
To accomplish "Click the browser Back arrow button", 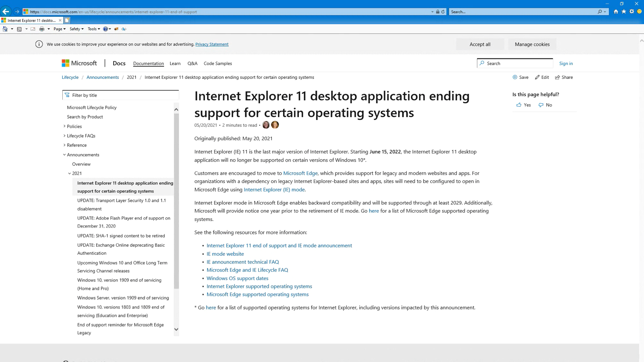I will click(x=6, y=11).
